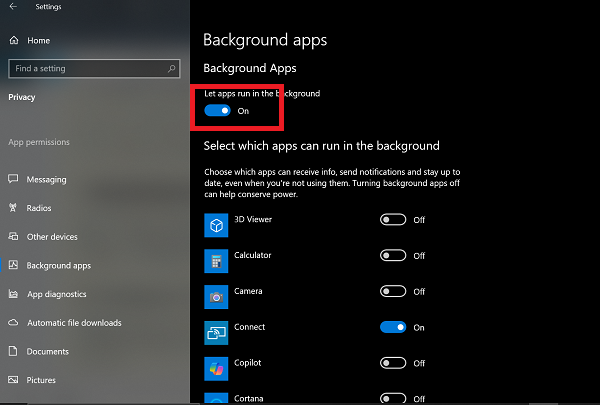Click the Messaging speech bubble icon

[x=13, y=179]
